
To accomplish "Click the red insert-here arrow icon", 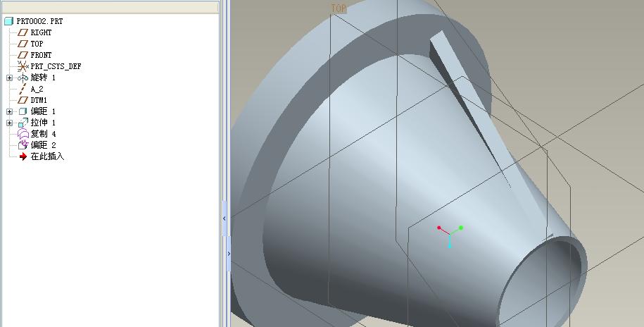I will point(23,156).
